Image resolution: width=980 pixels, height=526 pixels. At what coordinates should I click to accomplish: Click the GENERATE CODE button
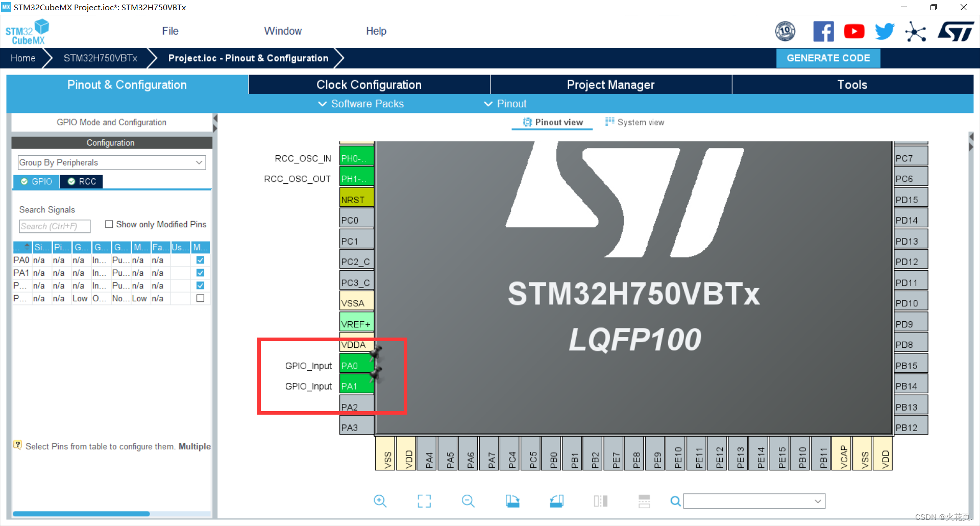point(828,58)
